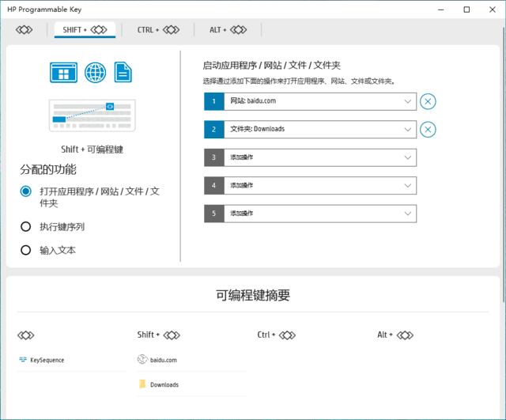The image size is (506, 420).
Task: Remove the baidu.com website action
Action: pyautogui.click(x=428, y=101)
